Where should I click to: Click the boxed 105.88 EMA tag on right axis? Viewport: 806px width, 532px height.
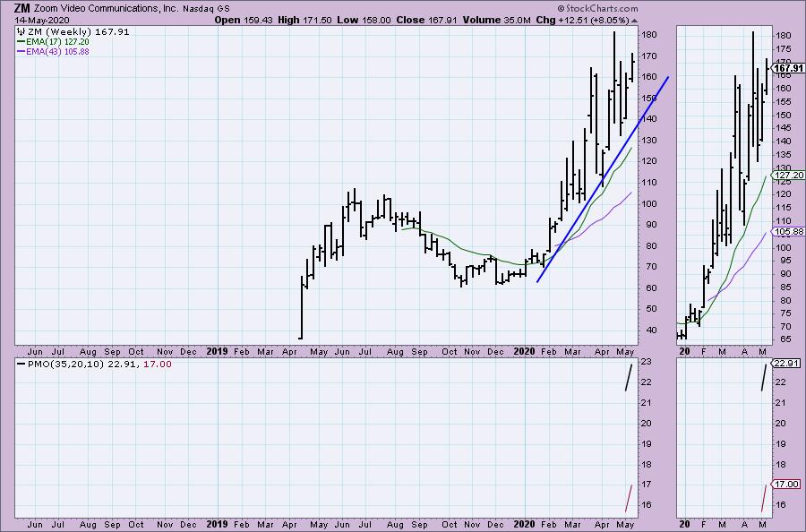[788, 232]
